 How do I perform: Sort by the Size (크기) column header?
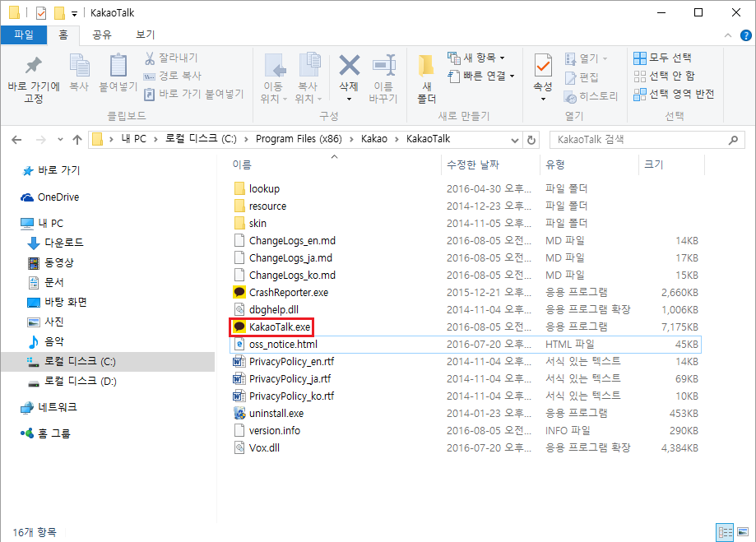click(654, 164)
